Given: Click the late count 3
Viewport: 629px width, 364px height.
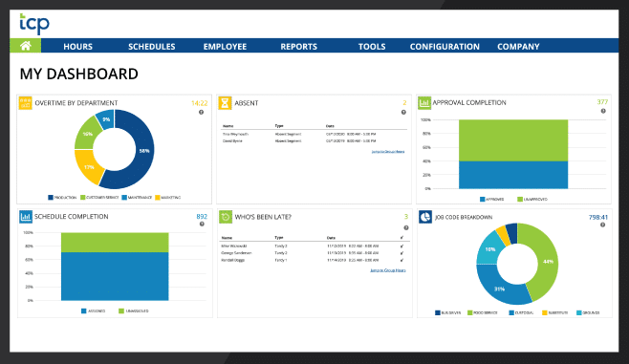Looking at the screenshot, I should pyautogui.click(x=406, y=217).
